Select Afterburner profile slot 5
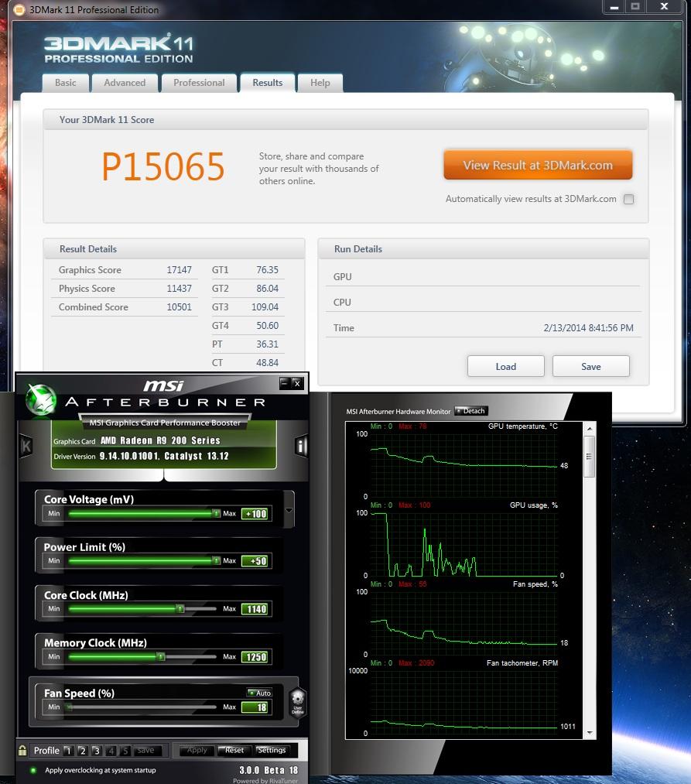The width and height of the screenshot is (691, 784). (x=125, y=751)
